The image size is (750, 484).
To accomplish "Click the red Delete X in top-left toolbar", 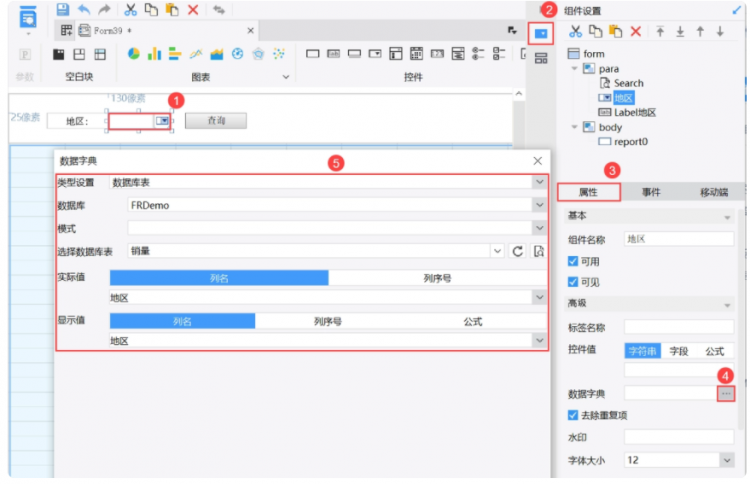I will pyautogui.click(x=193, y=9).
